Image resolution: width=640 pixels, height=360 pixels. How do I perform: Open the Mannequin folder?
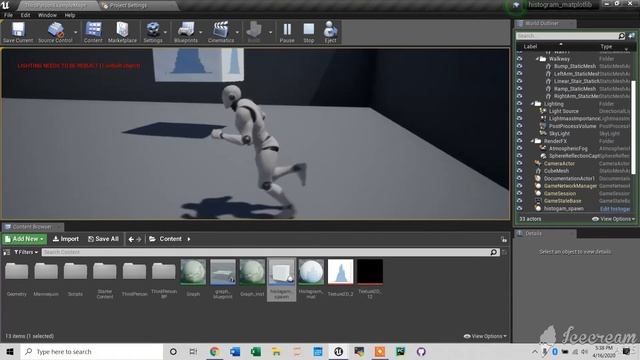46,279
